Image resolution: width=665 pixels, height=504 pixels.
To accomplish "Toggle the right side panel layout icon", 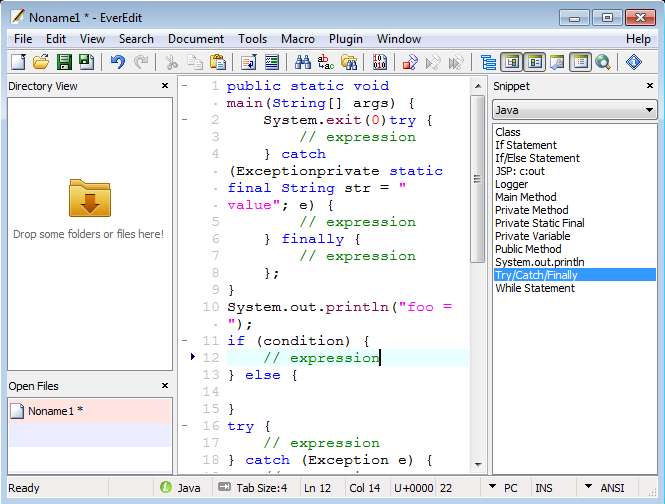I will coord(534,62).
